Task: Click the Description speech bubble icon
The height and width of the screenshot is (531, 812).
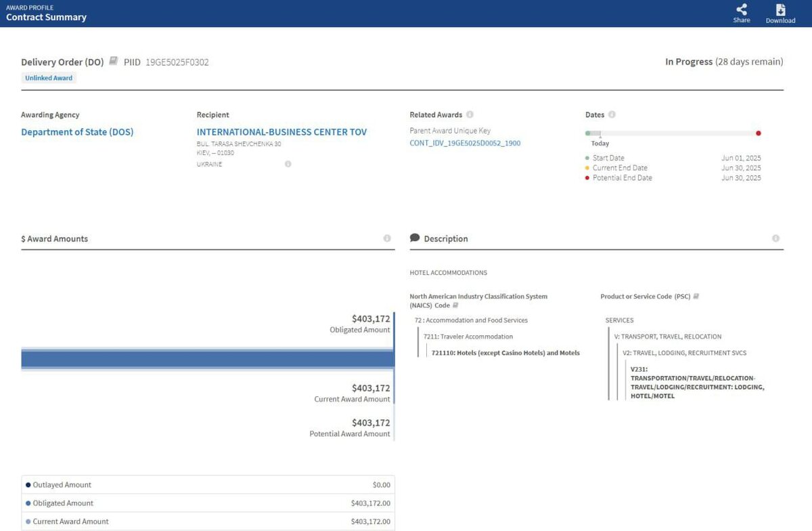Action: click(x=415, y=238)
